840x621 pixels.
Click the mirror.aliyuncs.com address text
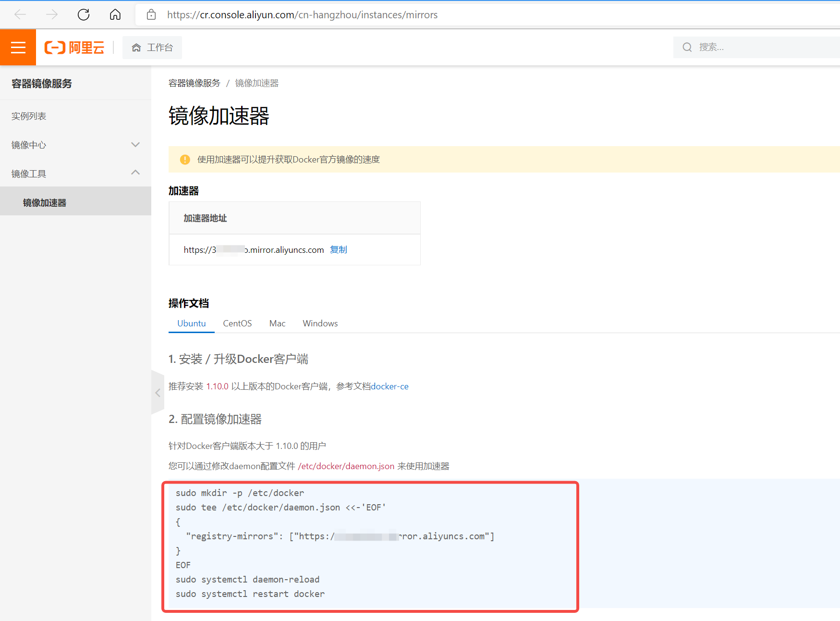pyautogui.click(x=254, y=250)
